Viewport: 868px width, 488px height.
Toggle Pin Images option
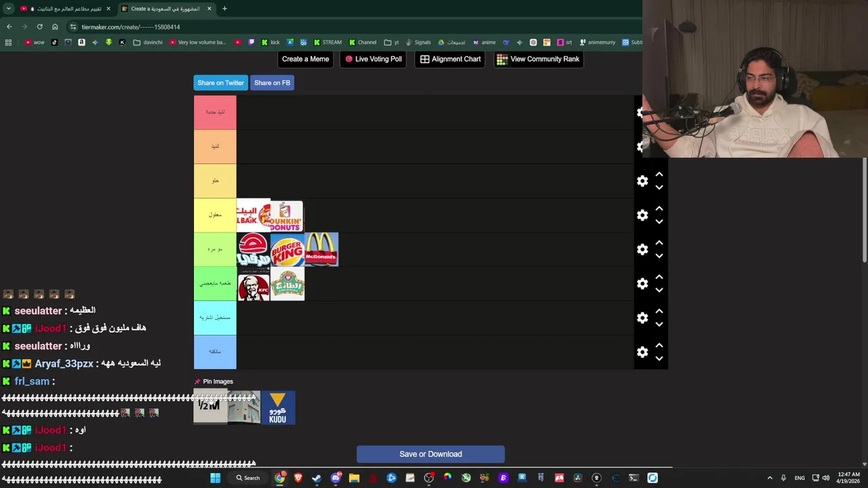[x=214, y=382]
